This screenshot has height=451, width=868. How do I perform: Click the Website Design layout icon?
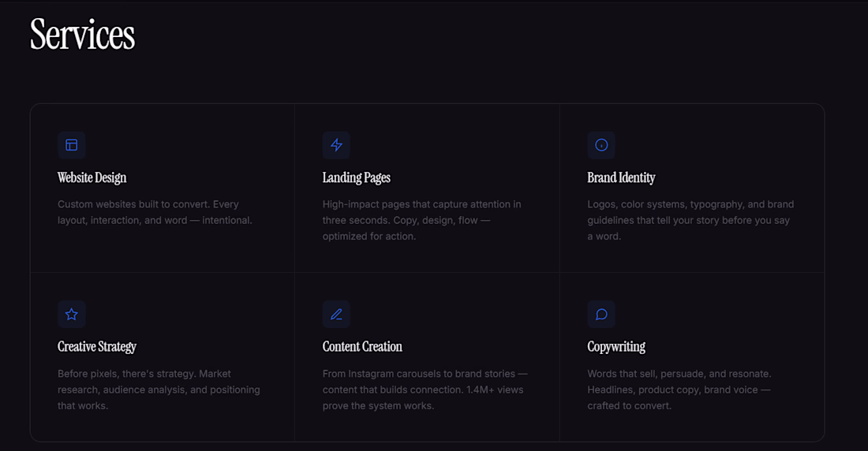point(71,145)
